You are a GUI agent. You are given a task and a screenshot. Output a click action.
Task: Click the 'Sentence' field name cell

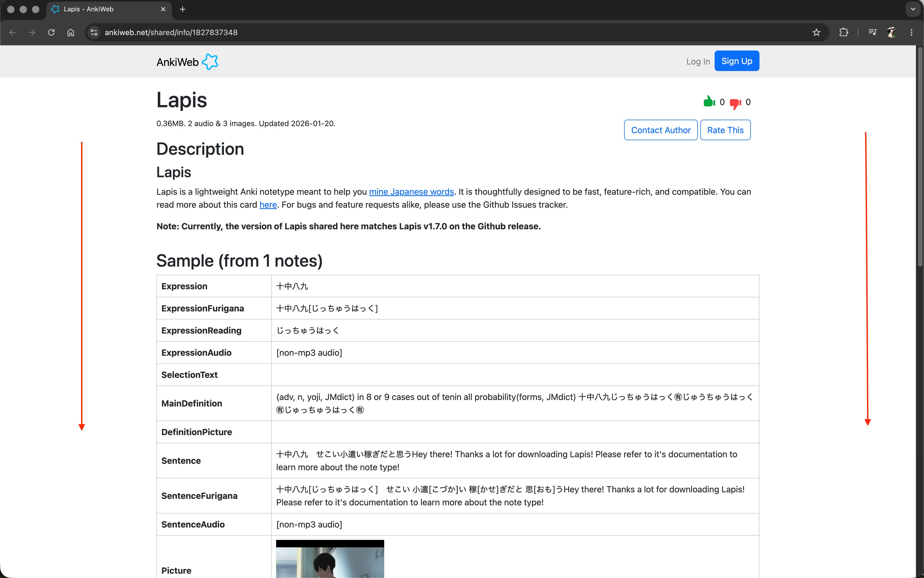tap(214, 461)
